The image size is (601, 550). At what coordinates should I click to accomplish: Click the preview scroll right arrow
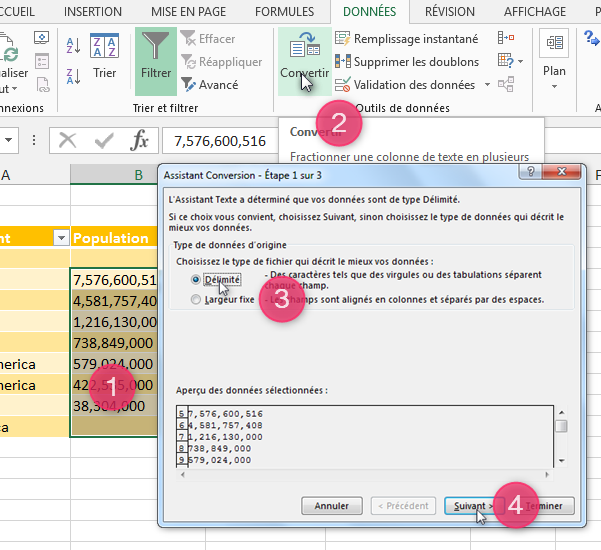click(x=547, y=474)
